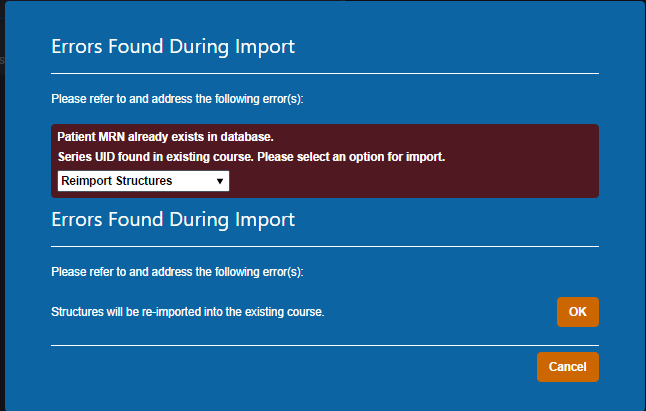Click the top "Errors Found During Import" heading
The width and height of the screenshot is (646, 411).
[172, 47]
